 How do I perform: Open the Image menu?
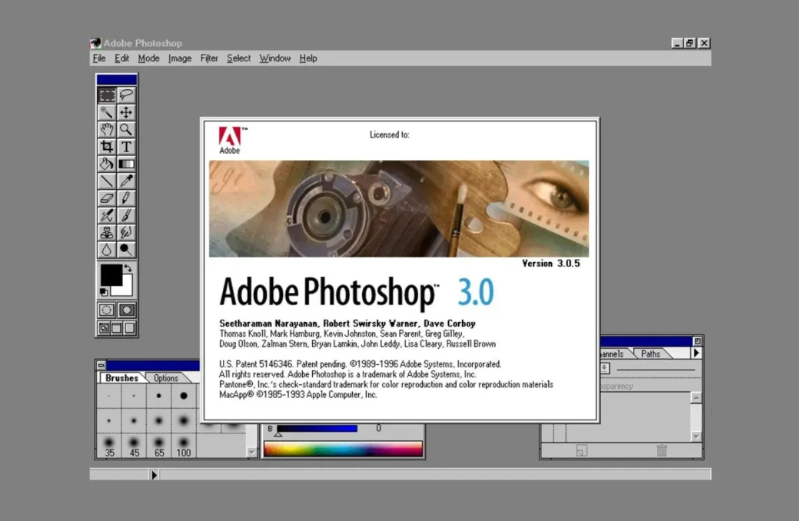pos(180,58)
